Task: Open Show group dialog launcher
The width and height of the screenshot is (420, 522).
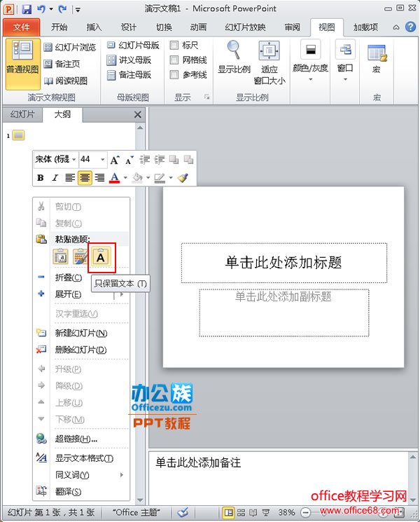Action: coord(206,97)
